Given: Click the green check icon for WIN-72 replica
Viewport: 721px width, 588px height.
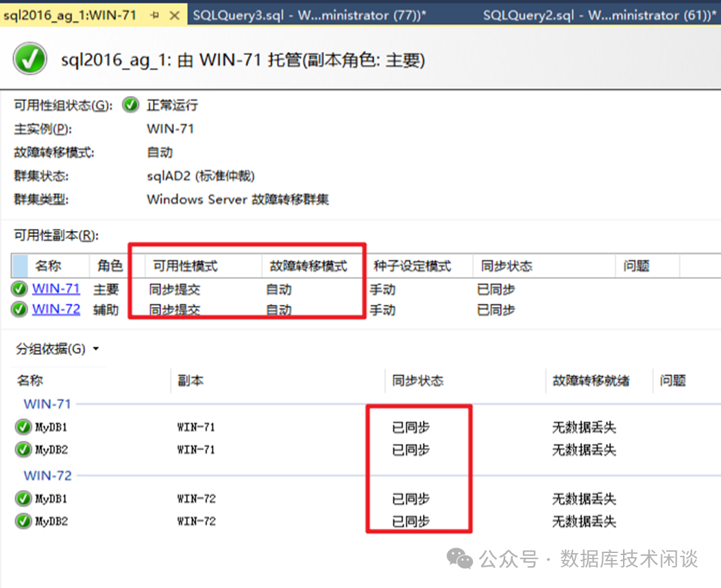Looking at the screenshot, I should click(x=19, y=309).
